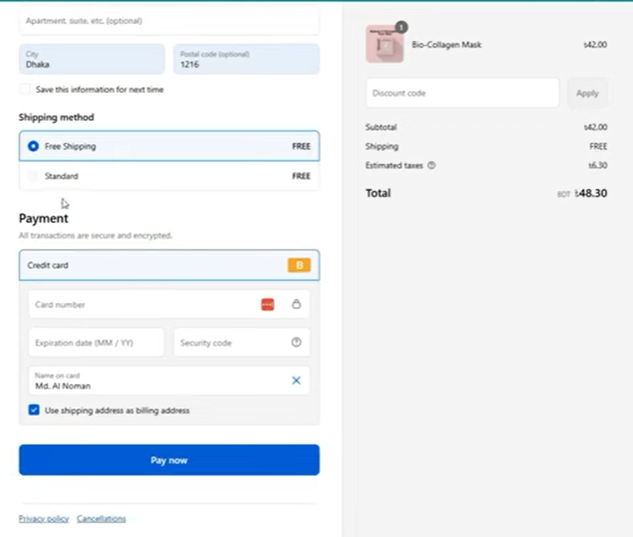Open the Privacy policy link
This screenshot has height=537, width=633.
click(44, 518)
